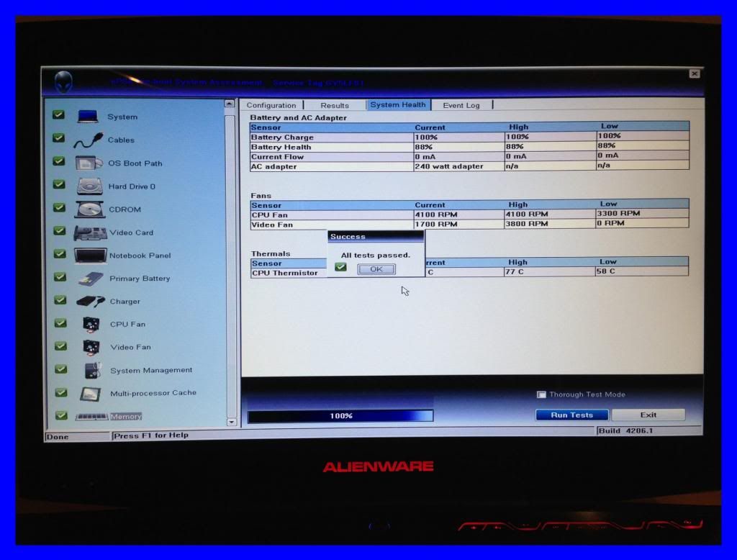This screenshot has width=737, height=560.
Task: Open the Configuration tab
Action: pyautogui.click(x=271, y=105)
